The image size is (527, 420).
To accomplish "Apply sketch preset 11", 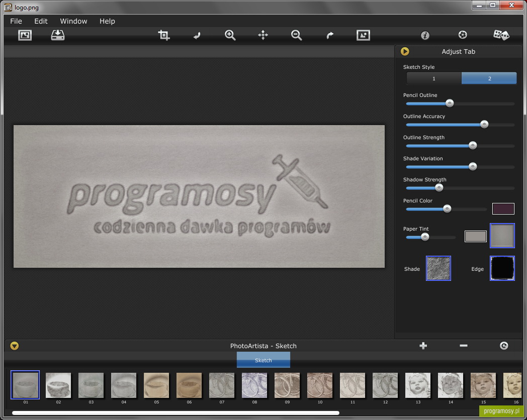I will pos(352,385).
